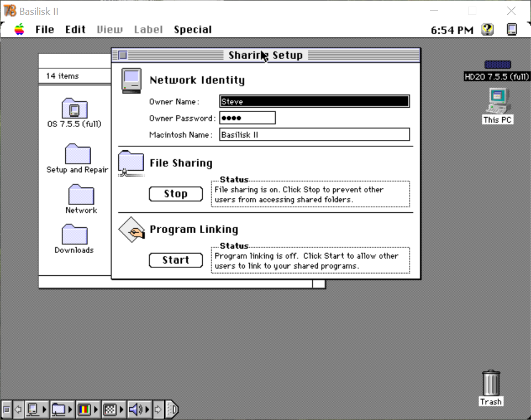The height and width of the screenshot is (420, 531).
Task: Click the Finder window size box
Action: coord(319,284)
